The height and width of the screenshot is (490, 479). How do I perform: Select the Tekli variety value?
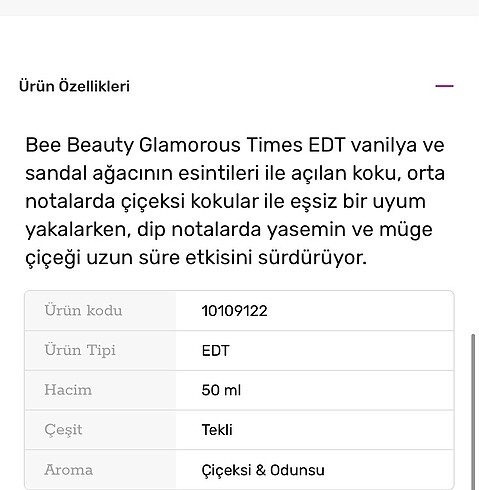[217, 430]
